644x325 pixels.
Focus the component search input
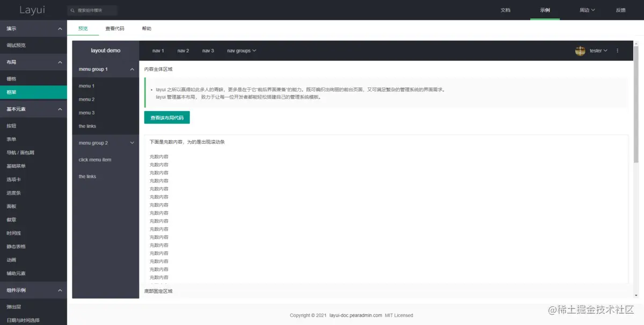pos(92,10)
